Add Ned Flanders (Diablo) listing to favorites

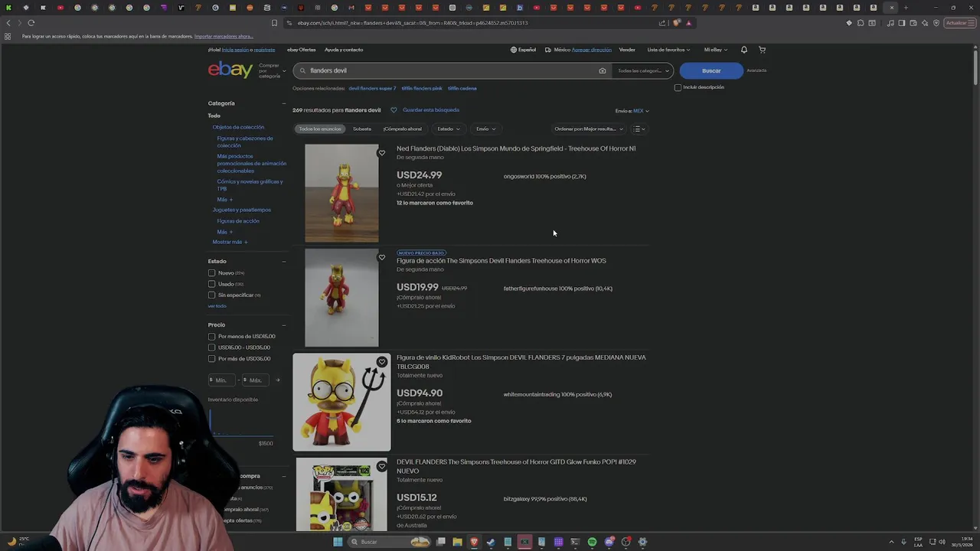pyautogui.click(x=381, y=153)
